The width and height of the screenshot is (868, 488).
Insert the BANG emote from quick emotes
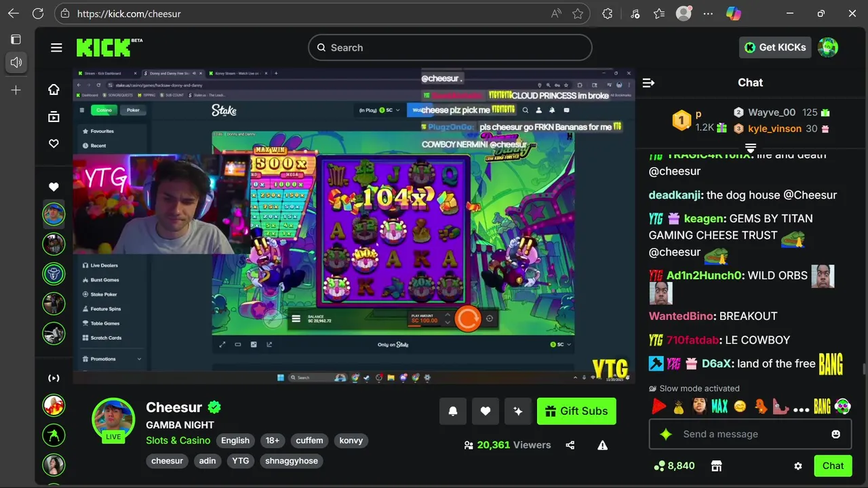click(822, 407)
